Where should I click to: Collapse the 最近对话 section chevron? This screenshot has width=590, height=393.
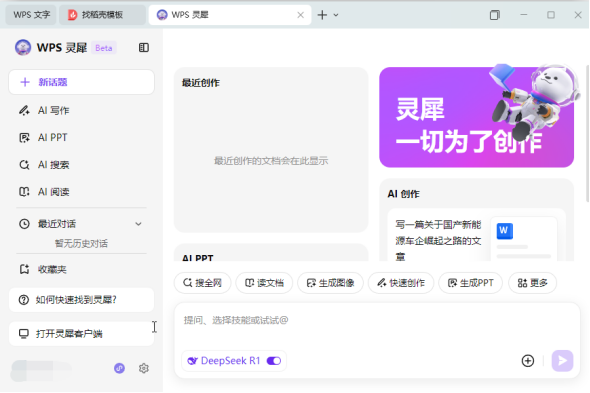138,224
